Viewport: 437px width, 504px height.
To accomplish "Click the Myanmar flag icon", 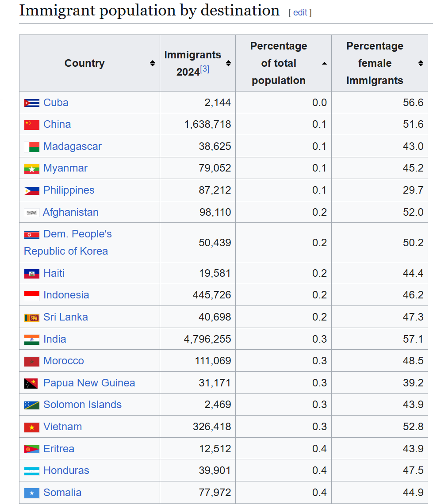I will 32,169.
